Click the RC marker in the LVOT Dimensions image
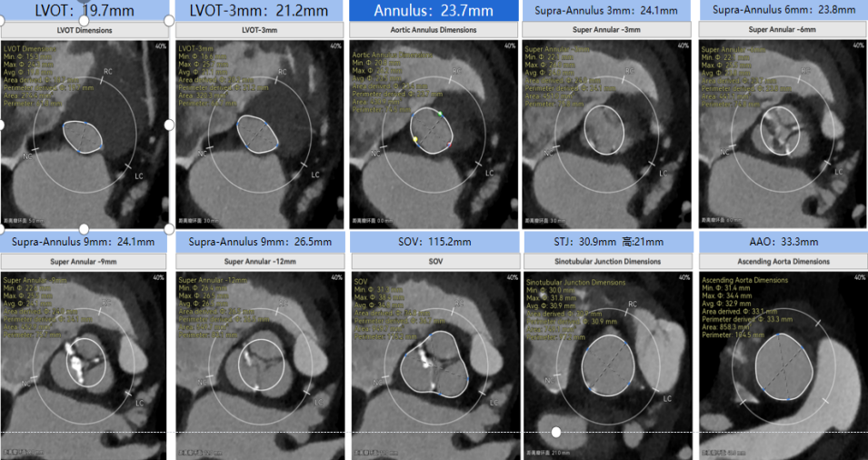The height and width of the screenshot is (460, 868). click(107, 70)
